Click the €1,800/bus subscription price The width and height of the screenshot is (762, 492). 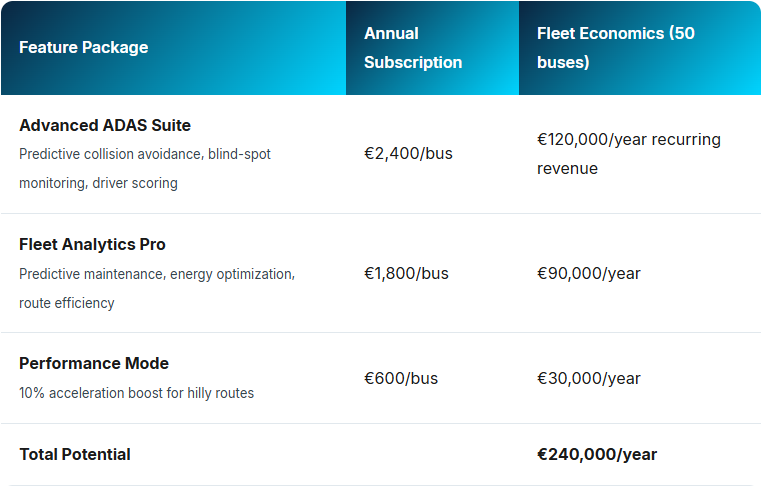click(406, 273)
